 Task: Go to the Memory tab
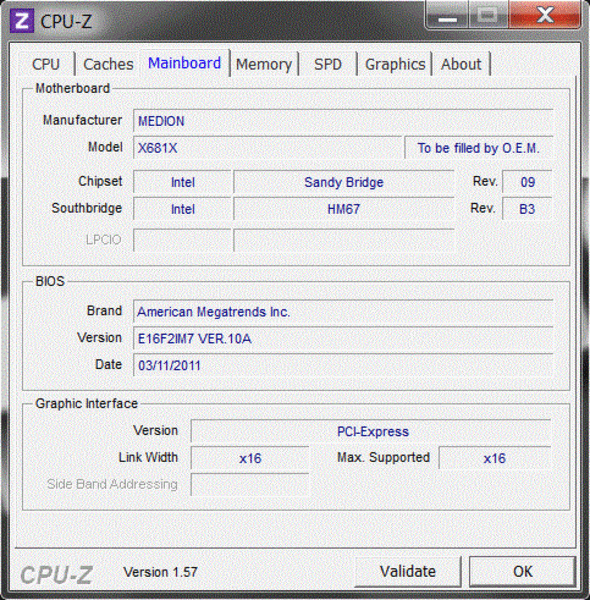point(264,64)
